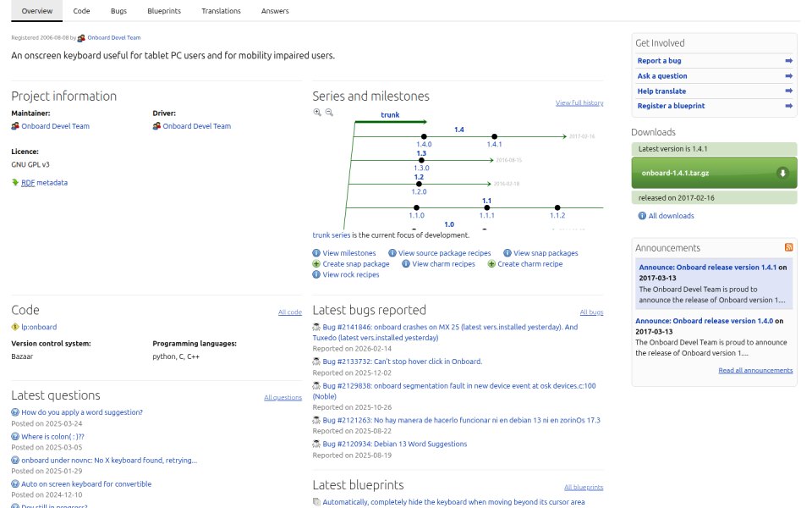This screenshot has height=508, width=812.
Task: Open the Answers tab
Action: coord(275,11)
